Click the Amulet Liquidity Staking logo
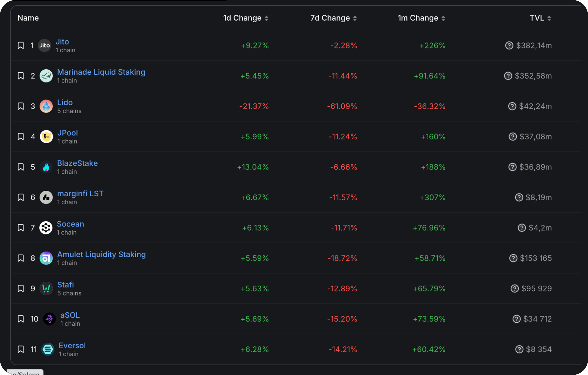This screenshot has width=588, height=375. click(46, 258)
